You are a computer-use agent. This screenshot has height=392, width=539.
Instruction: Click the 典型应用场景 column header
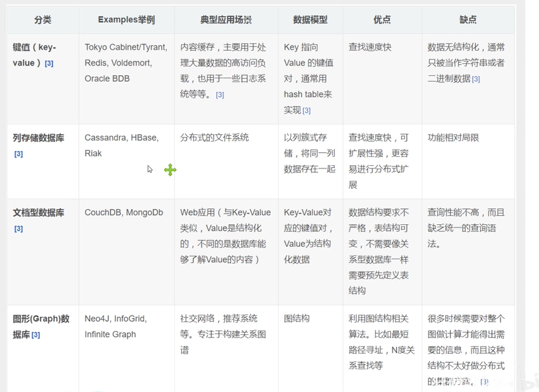(226, 20)
